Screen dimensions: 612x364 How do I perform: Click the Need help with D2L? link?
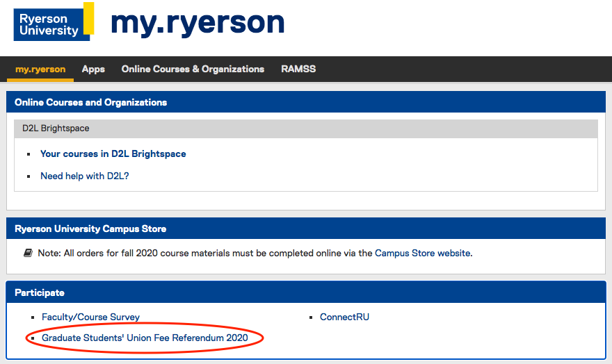pos(85,176)
